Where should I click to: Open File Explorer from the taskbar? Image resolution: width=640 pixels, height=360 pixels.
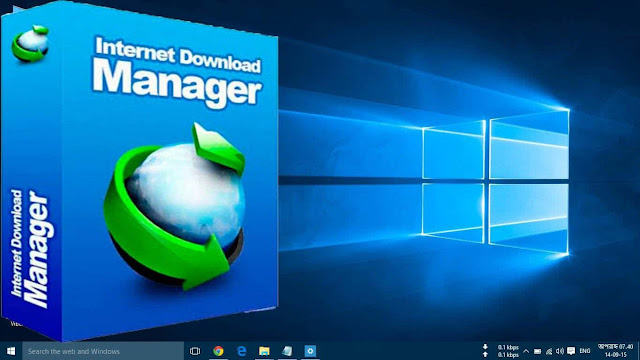tap(264, 351)
